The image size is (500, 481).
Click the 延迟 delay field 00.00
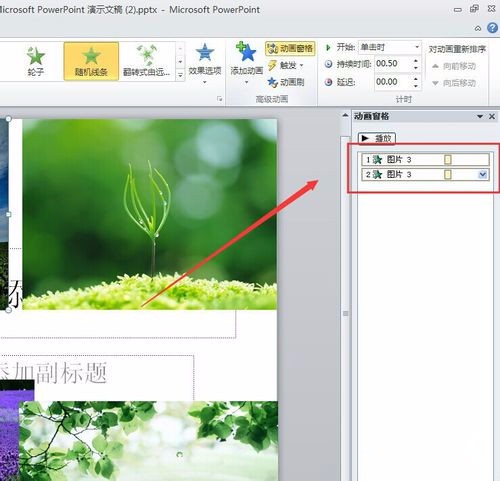pos(393,82)
